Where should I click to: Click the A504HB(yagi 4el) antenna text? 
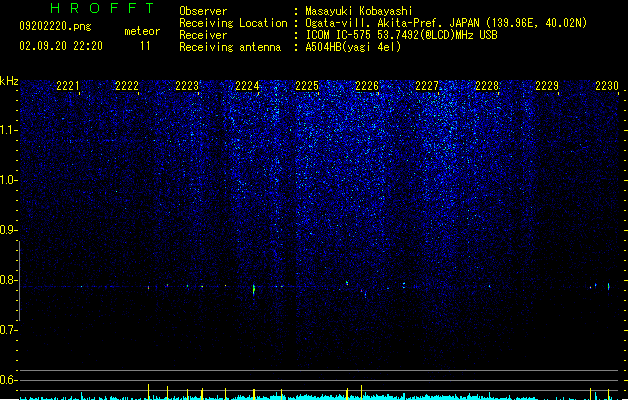353,47
